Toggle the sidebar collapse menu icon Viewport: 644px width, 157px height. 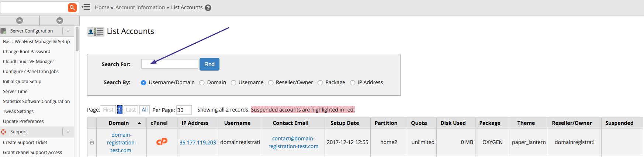tap(86, 7)
